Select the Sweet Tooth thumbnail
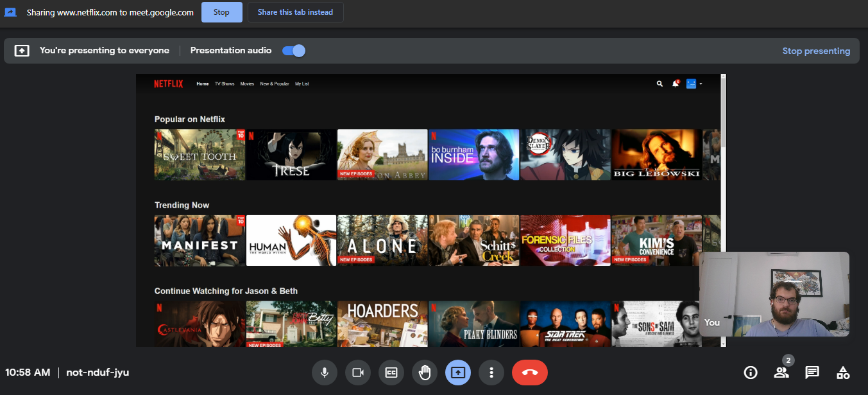868x395 pixels. pos(200,155)
